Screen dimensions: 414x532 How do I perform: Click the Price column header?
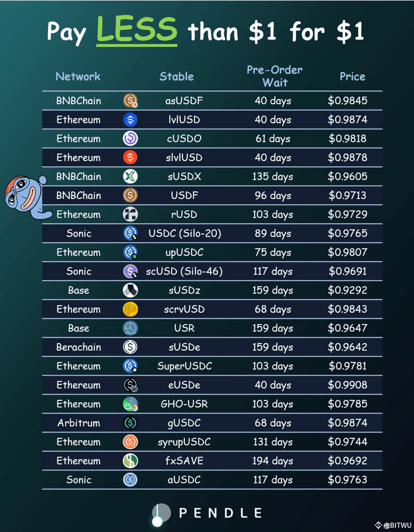tap(352, 76)
